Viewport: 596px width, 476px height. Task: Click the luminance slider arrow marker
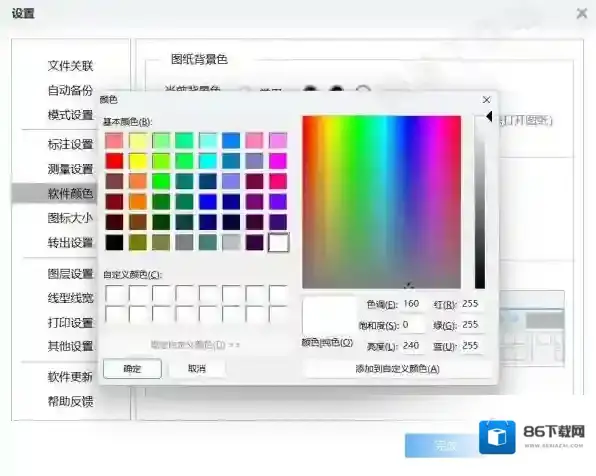489,117
